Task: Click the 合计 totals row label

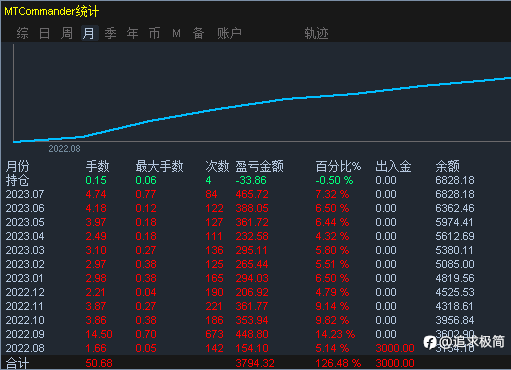Action: tap(18, 363)
